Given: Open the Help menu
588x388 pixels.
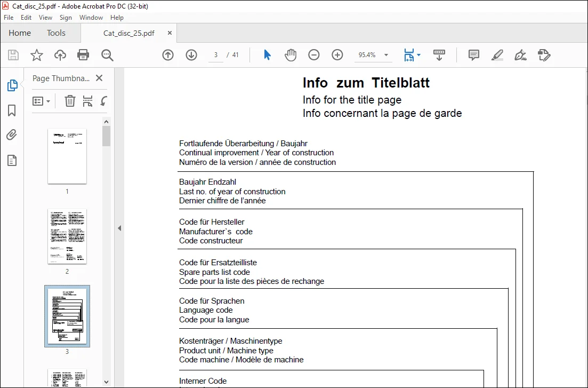Looking at the screenshot, I should 117,17.
